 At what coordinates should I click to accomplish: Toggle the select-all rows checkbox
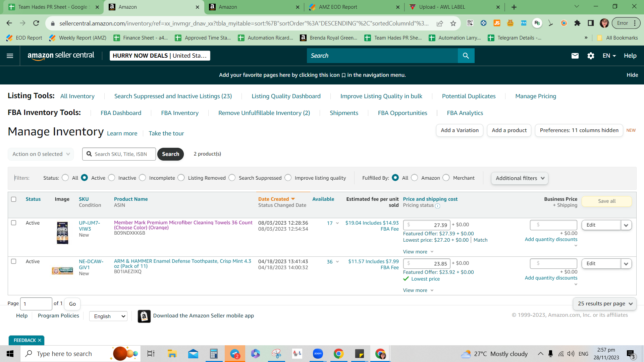pyautogui.click(x=14, y=199)
